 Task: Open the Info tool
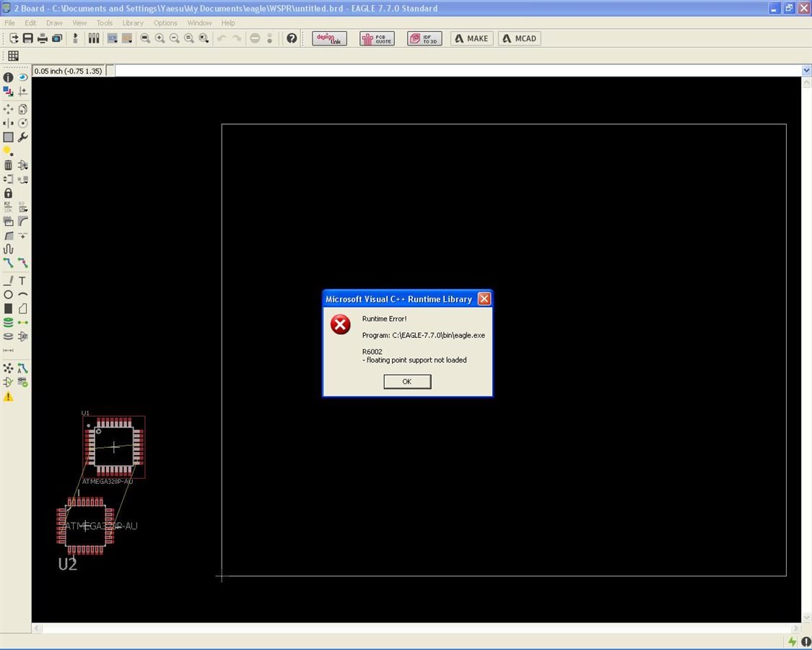coord(8,77)
